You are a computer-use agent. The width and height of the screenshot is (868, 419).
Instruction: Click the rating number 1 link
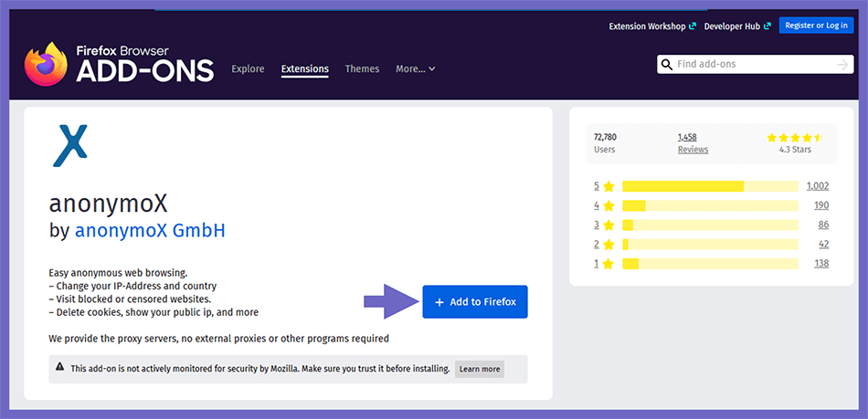pos(597,264)
